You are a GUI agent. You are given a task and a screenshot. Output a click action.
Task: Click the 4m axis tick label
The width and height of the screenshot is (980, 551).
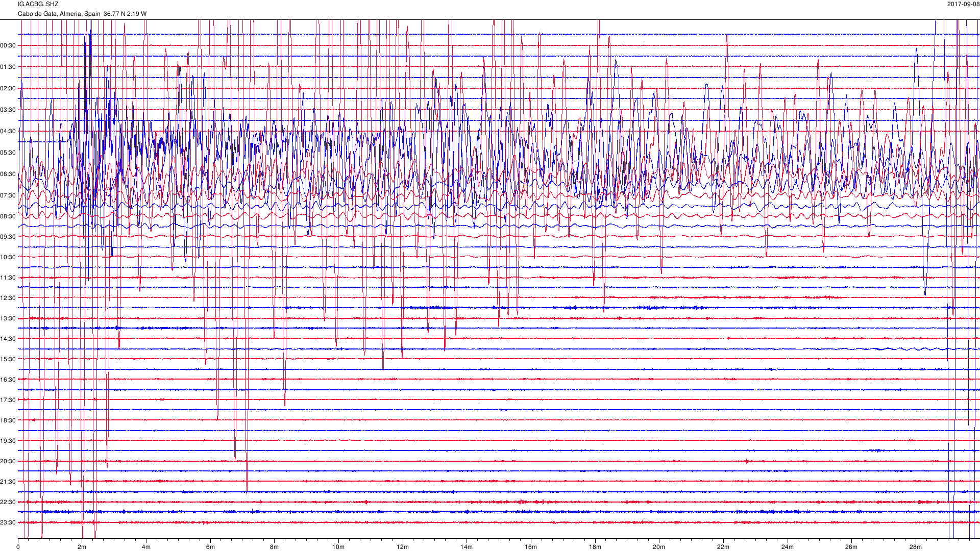pyautogui.click(x=146, y=547)
